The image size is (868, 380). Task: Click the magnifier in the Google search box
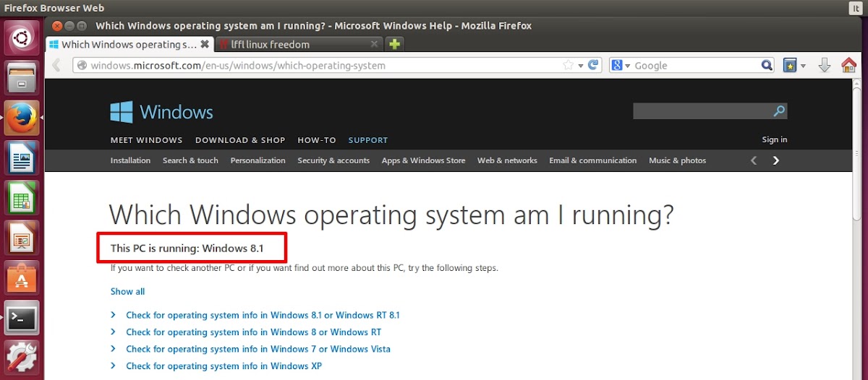pos(767,65)
